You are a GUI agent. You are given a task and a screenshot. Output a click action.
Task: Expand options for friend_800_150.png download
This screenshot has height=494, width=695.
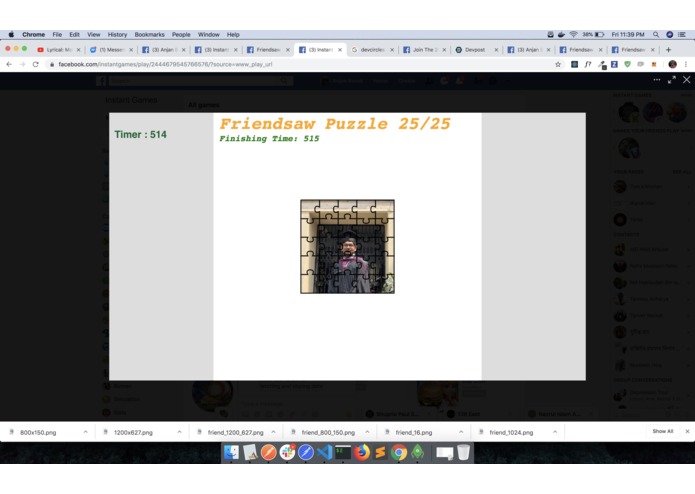tap(367, 432)
